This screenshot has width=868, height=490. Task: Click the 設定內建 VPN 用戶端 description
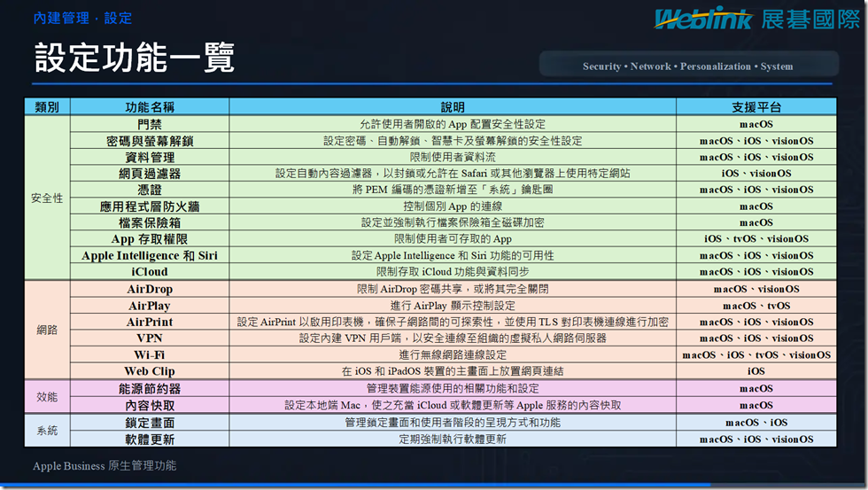coord(453,338)
